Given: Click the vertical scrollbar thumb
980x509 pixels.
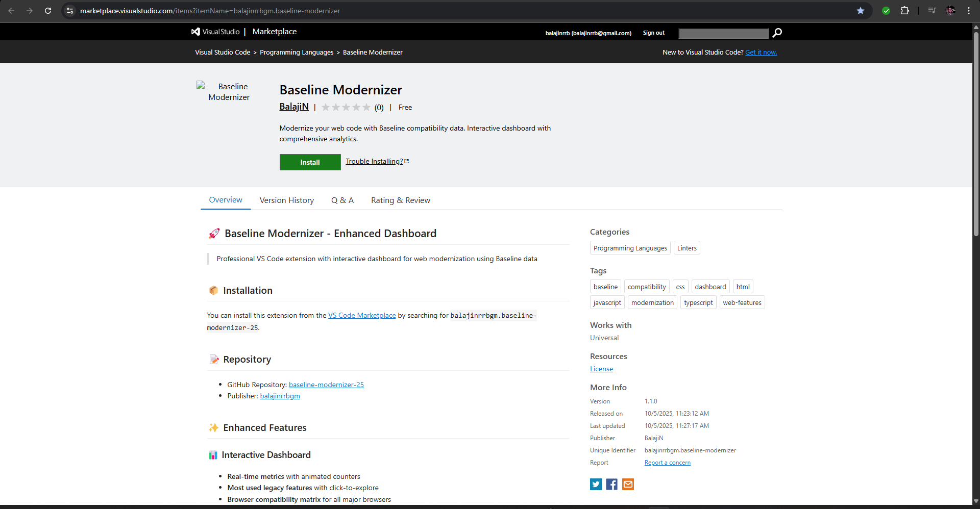Looking at the screenshot, I should [976, 134].
